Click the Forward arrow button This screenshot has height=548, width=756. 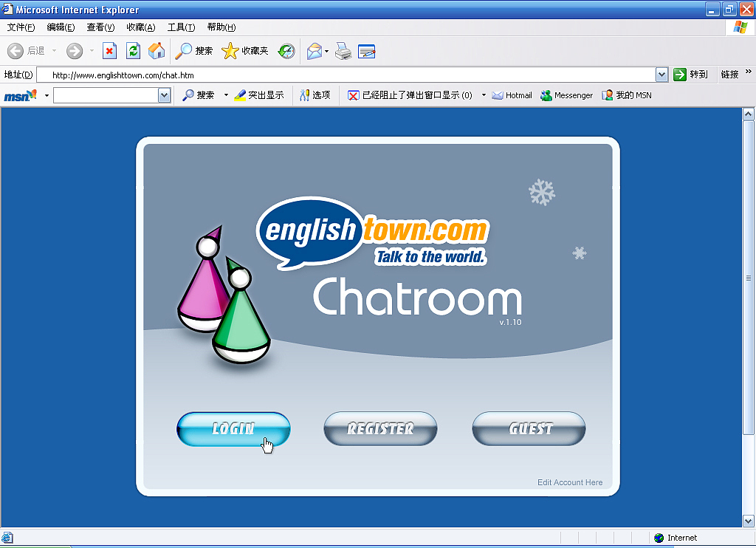[75, 51]
